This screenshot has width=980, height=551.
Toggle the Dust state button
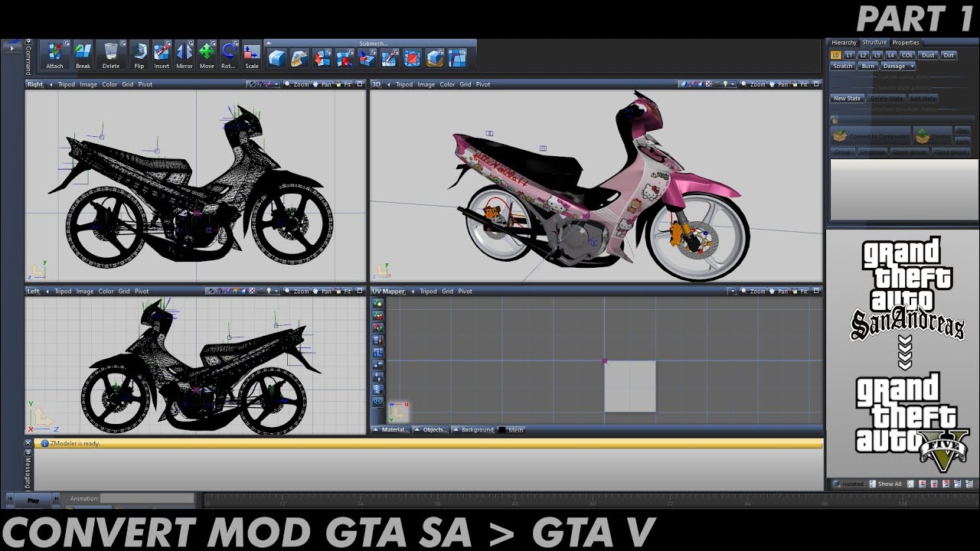coord(928,55)
